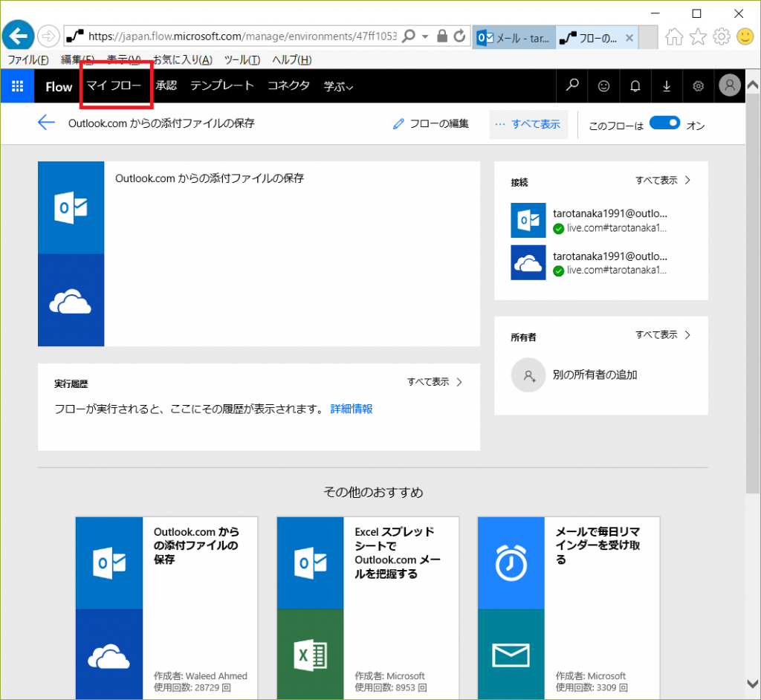761x700 pixels.
Task: Click the vertical scrollbar thumb
Action: click(753, 294)
